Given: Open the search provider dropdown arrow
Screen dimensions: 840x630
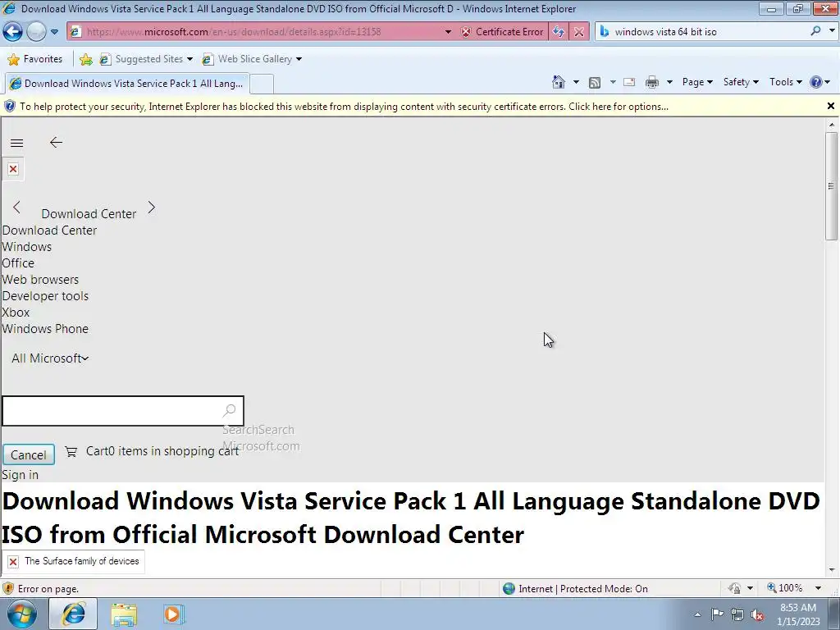Looking at the screenshot, I should [832, 31].
